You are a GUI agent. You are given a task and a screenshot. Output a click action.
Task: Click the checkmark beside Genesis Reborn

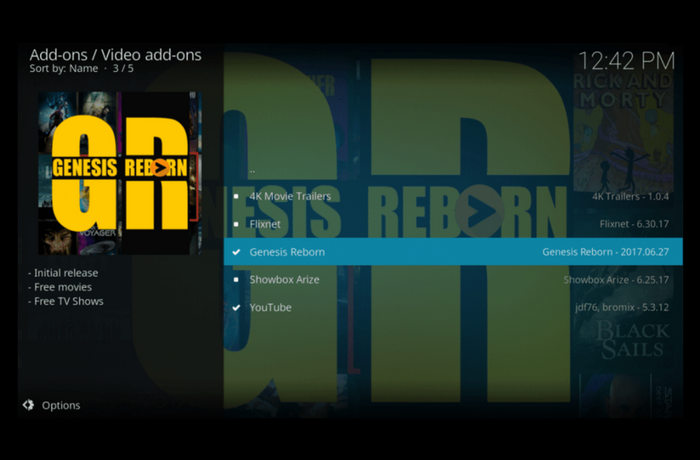coord(236,252)
